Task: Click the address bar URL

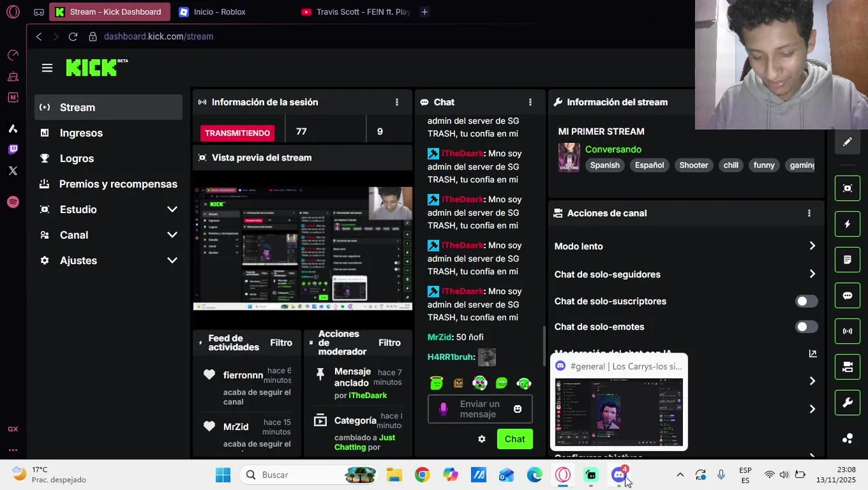Action: point(159,37)
